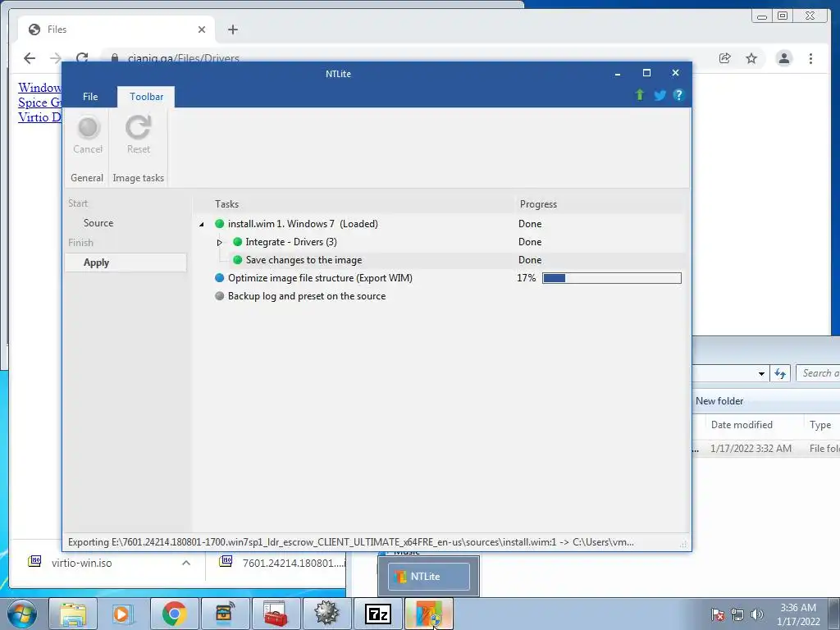
Task: Click the Reset icon in NTLite toolbar
Action: pos(138,127)
